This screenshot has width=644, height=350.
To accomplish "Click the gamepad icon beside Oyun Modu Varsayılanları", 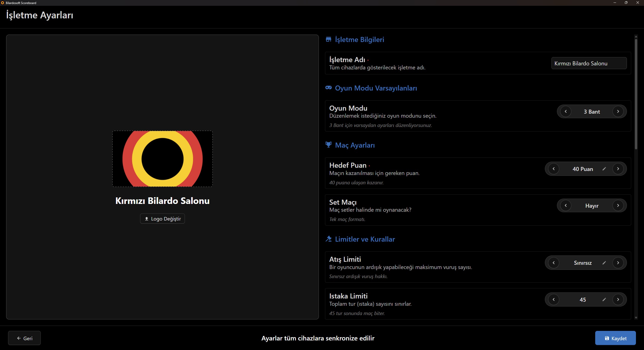I will tap(328, 88).
